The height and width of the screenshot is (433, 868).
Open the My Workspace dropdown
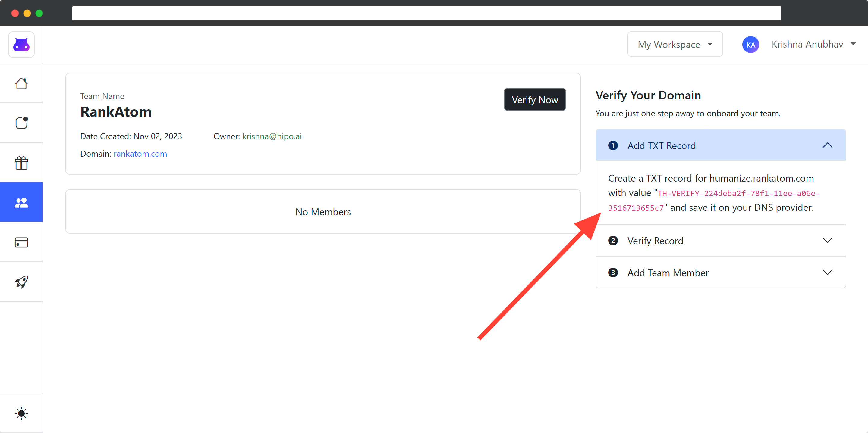tap(675, 44)
